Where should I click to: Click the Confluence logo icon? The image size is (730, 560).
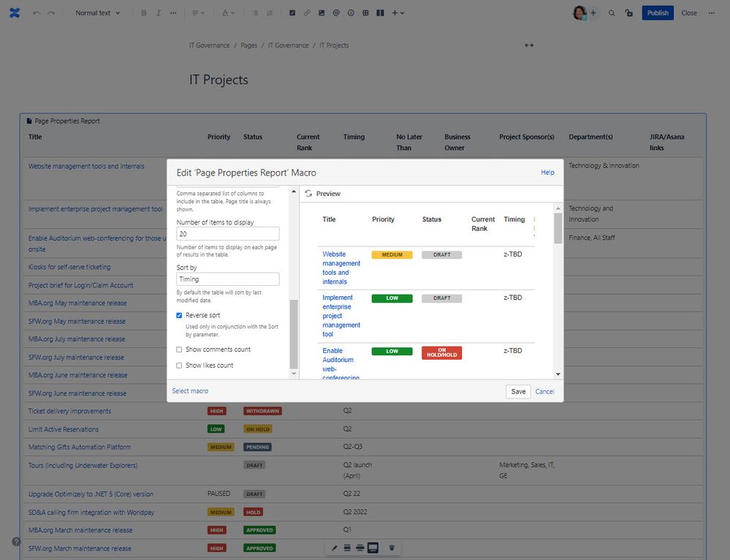15,13
